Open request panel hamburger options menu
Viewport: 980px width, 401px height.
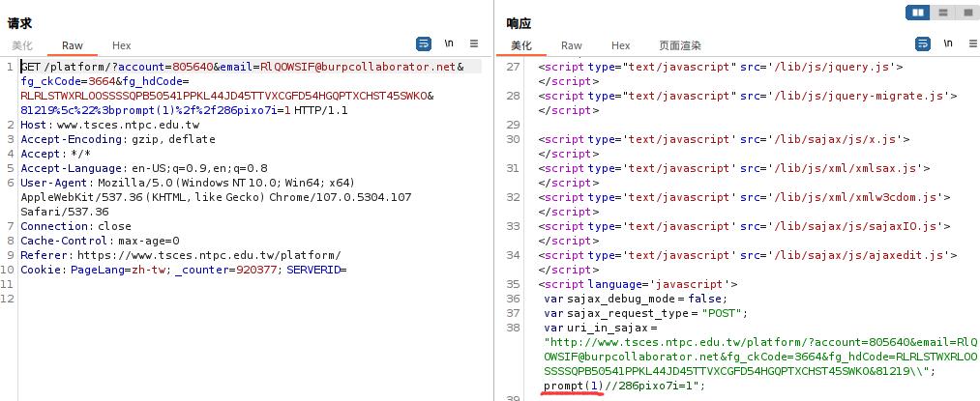pyautogui.click(x=474, y=43)
